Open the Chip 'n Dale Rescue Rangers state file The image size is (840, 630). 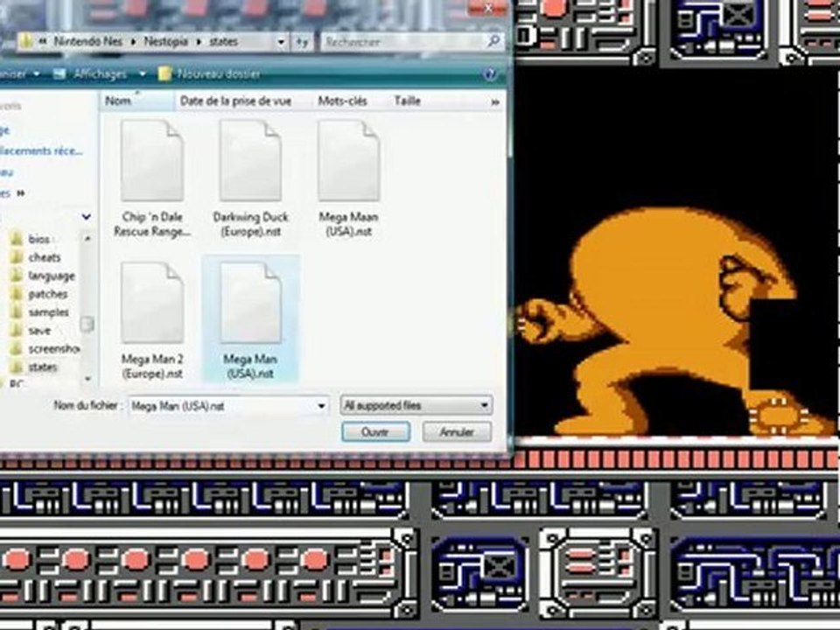[152, 179]
